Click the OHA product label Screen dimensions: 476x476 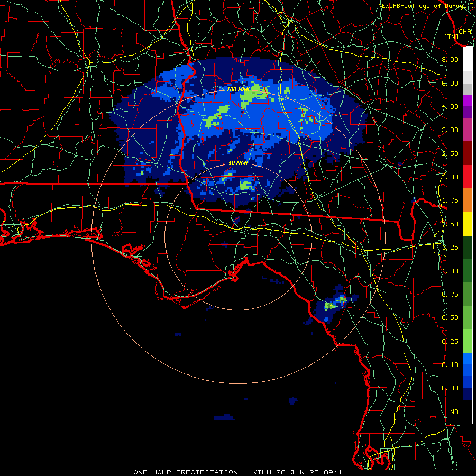coord(464,31)
